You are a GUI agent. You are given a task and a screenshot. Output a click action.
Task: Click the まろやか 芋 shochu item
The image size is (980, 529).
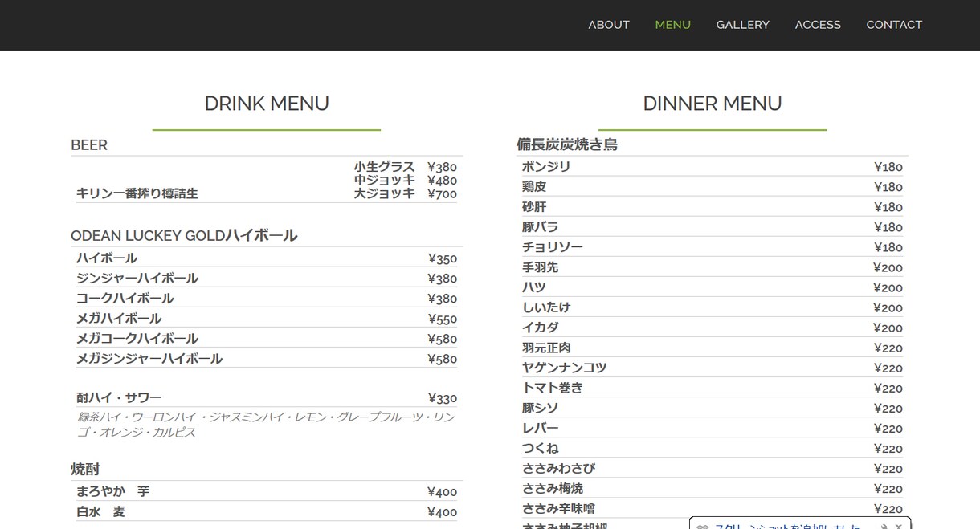[x=113, y=492]
